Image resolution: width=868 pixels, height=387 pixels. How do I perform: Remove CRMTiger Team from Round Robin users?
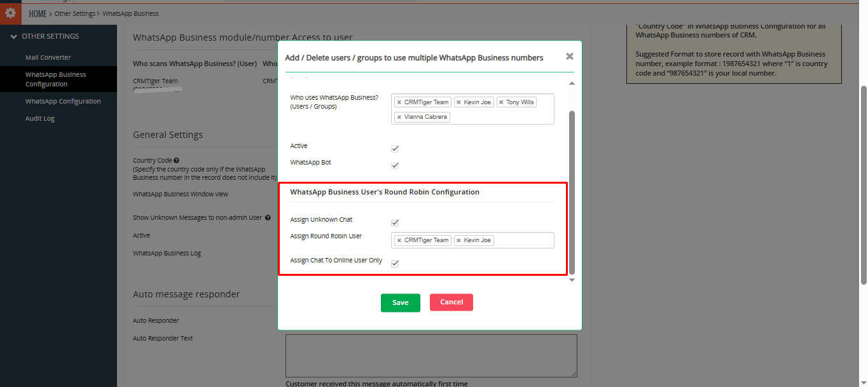click(x=399, y=240)
